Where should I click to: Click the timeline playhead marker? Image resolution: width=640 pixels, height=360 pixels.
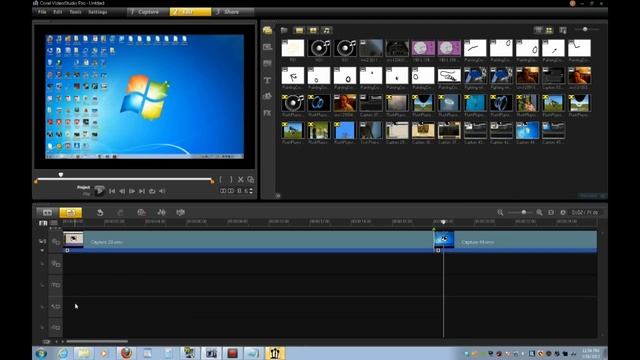[443, 222]
